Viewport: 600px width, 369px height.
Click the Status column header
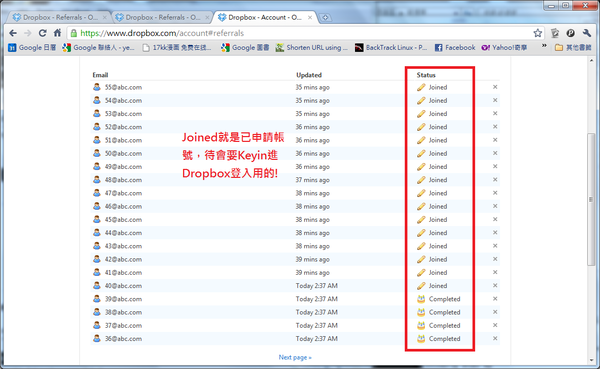426,75
